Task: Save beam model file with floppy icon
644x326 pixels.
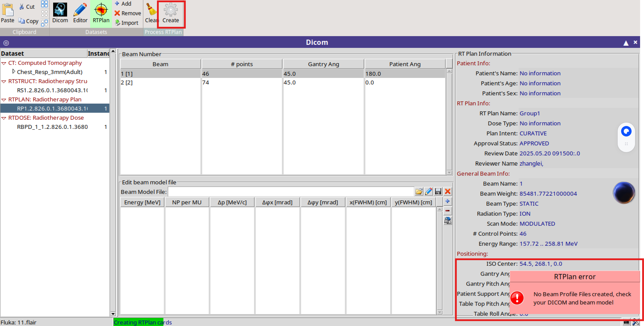Action: point(438,192)
